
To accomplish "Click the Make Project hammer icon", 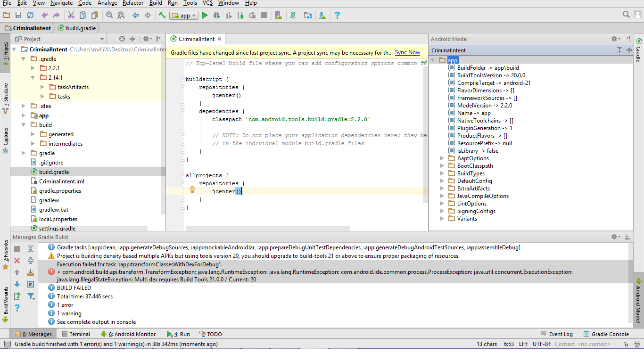I will [x=162, y=16].
